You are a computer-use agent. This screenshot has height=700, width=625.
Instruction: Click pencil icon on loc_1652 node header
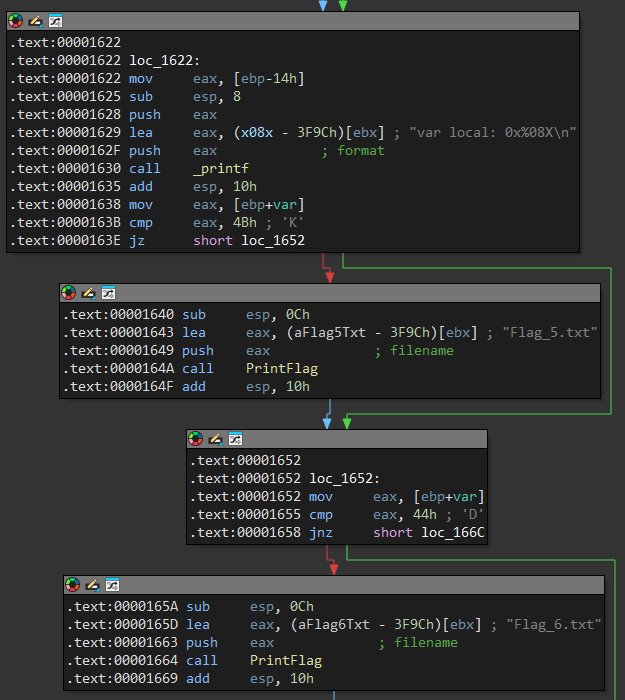[215, 439]
